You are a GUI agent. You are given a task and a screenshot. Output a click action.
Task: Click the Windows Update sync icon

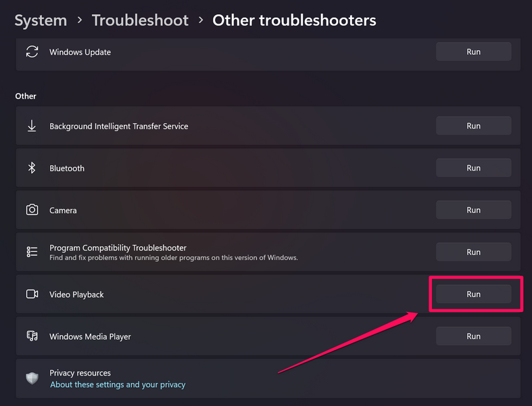click(32, 52)
